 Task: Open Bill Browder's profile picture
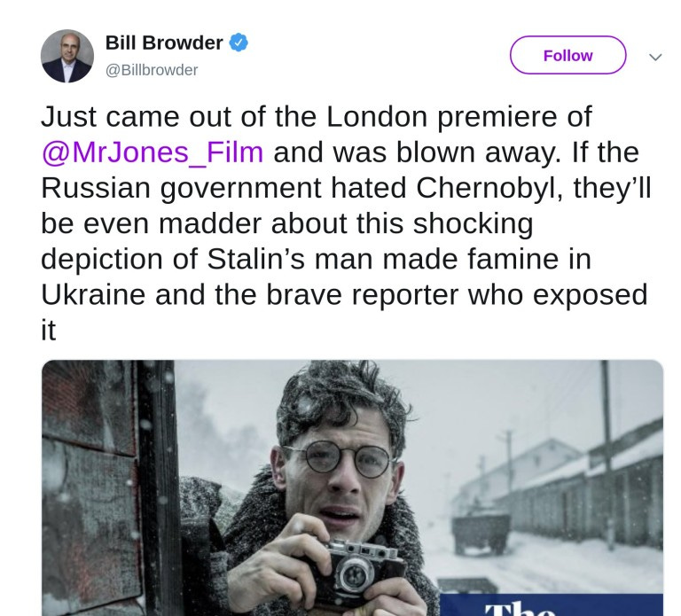click(67, 56)
